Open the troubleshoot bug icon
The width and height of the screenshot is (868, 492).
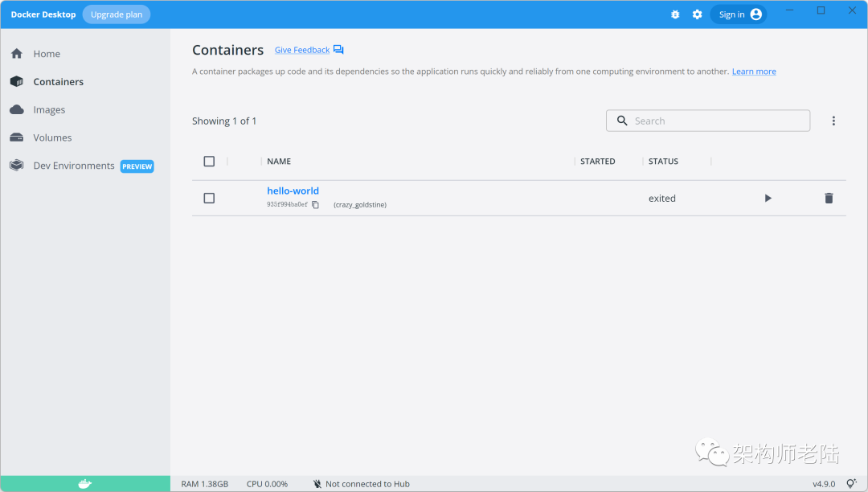(x=675, y=14)
